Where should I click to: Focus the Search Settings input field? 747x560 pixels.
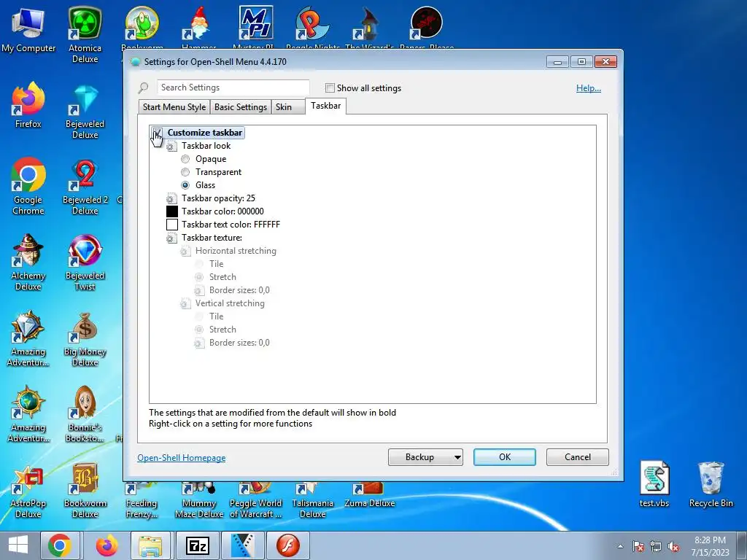point(233,87)
